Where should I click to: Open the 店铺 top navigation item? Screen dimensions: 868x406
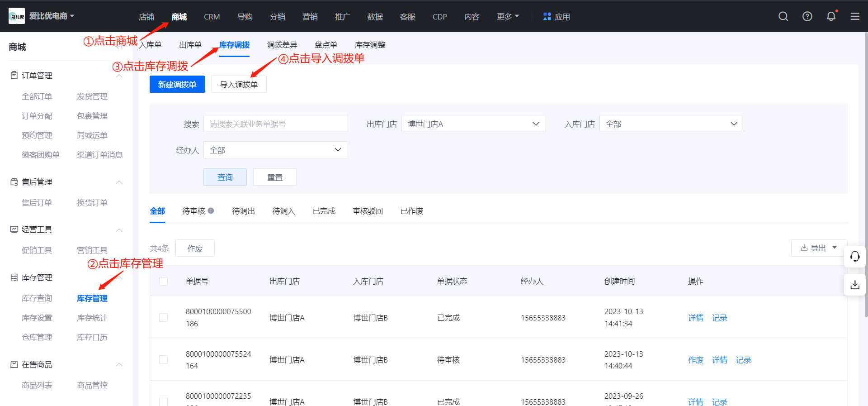tap(146, 17)
